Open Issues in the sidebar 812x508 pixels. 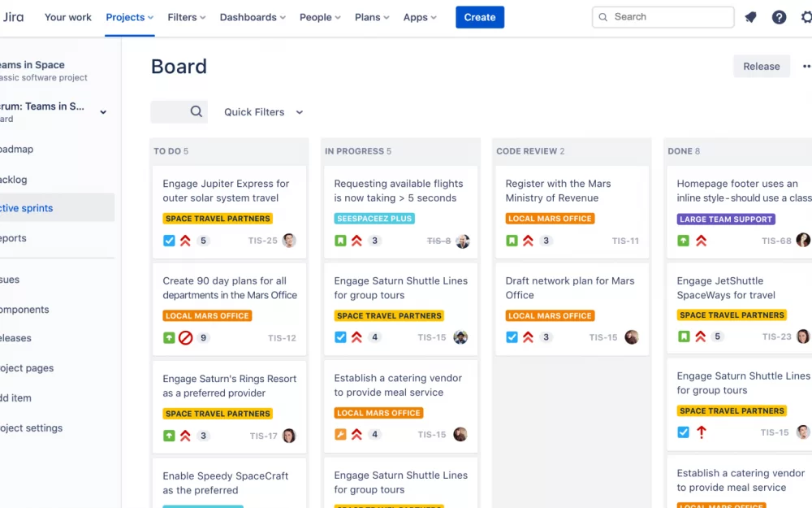pos(10,280)
